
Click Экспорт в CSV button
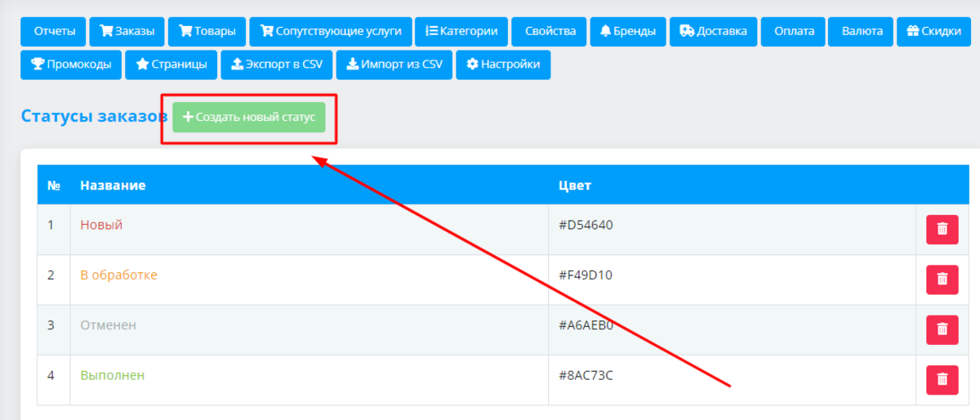pyautogui.click(x=277, y=65)
